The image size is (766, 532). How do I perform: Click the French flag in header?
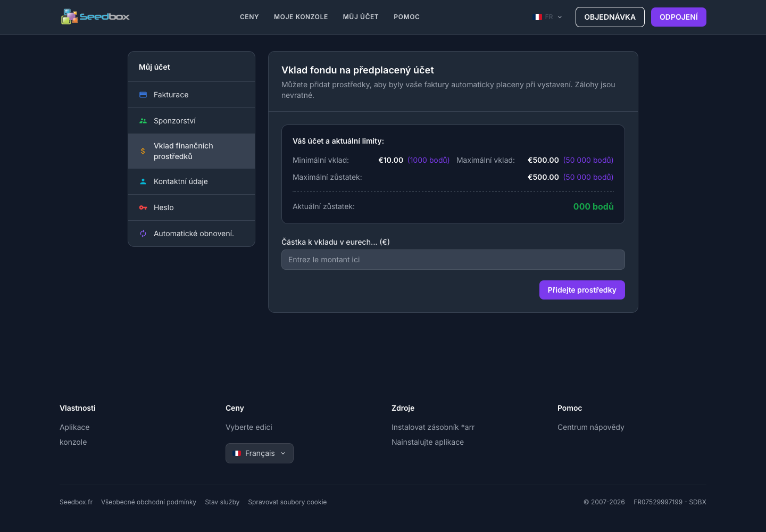click(538, 17)
